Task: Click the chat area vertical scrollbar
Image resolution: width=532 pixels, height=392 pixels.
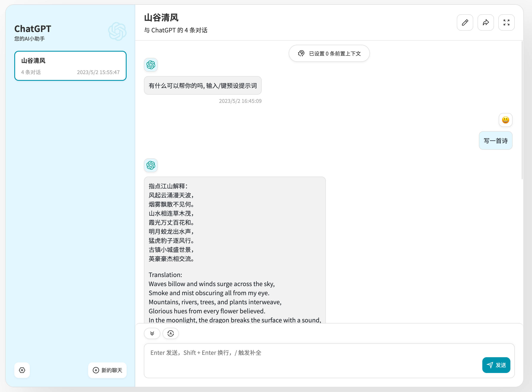Action: (x=522, y=110)
